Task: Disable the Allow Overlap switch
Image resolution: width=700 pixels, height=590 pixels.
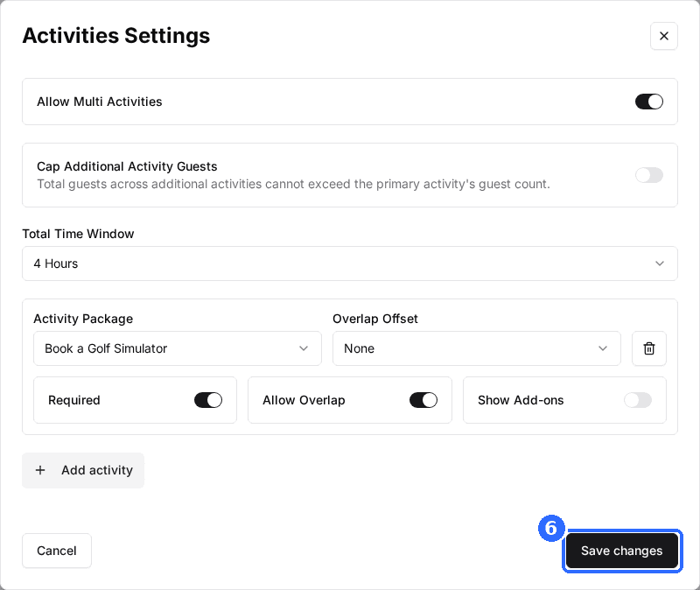Action: [423, 400]
